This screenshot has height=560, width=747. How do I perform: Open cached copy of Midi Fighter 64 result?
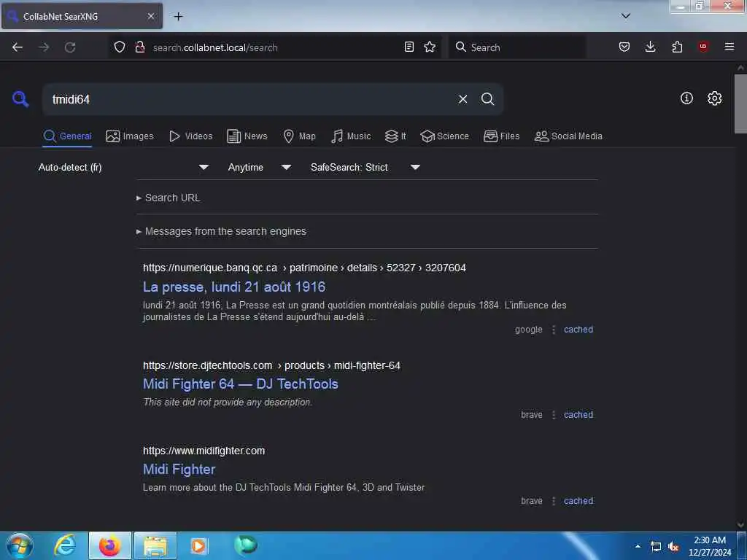tap(578, 415)
